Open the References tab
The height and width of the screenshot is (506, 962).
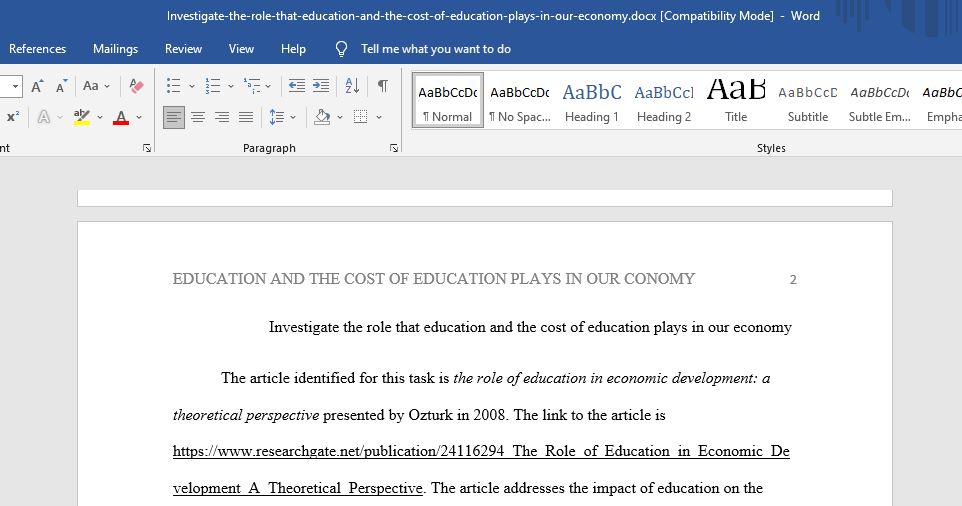point(37,49)
